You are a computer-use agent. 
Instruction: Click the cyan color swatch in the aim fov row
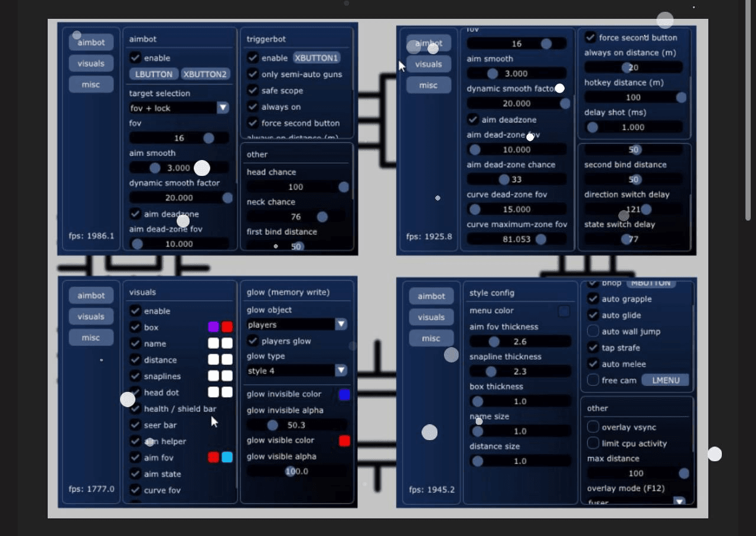point(227,457)
